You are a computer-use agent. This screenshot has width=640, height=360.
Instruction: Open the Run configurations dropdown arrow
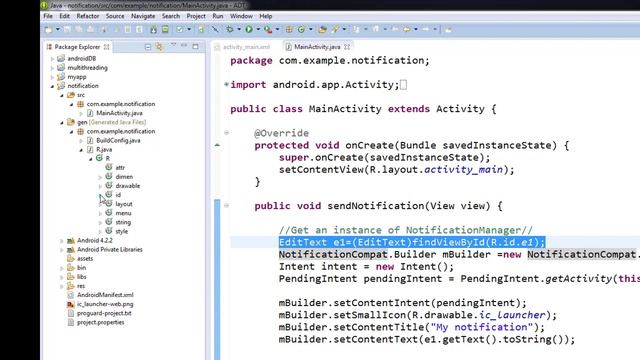(258, 29)
